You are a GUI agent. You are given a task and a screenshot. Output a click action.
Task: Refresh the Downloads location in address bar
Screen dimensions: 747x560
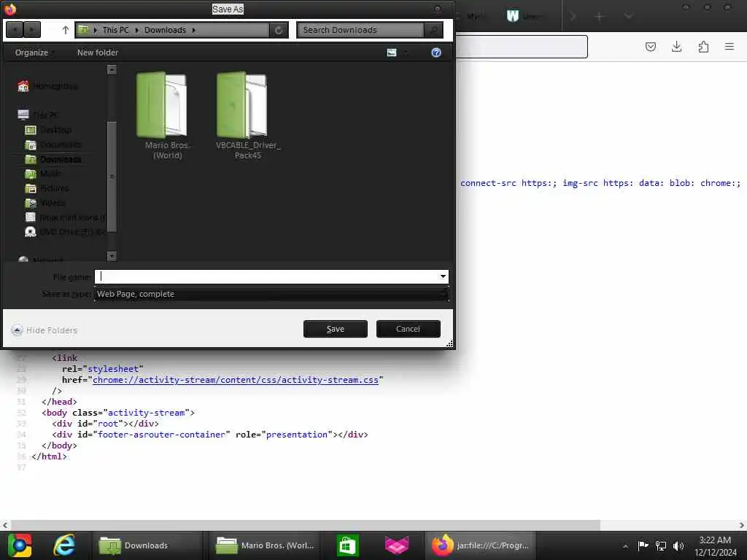[279, 30]
